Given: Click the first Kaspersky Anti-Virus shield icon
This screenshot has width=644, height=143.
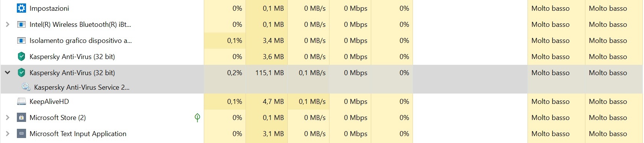Looking at the screenshot, I should coord(21,56).
